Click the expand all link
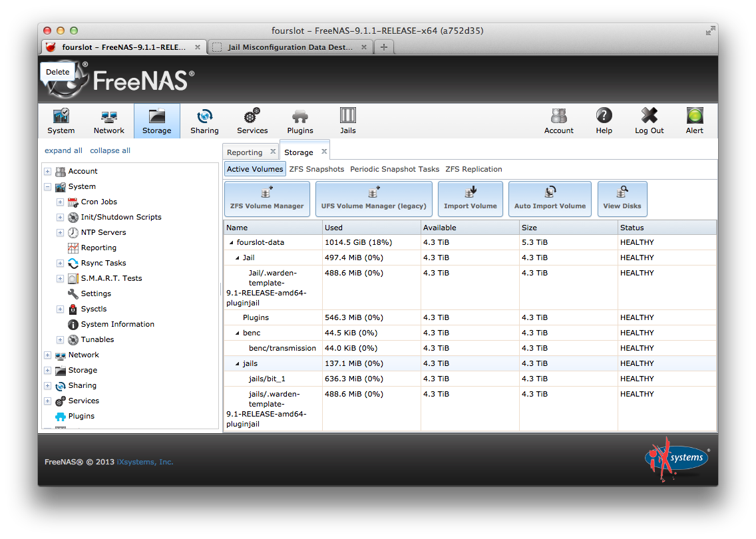Image resolution: width=756 pixels, height=539 pixels. coord(64,150)
